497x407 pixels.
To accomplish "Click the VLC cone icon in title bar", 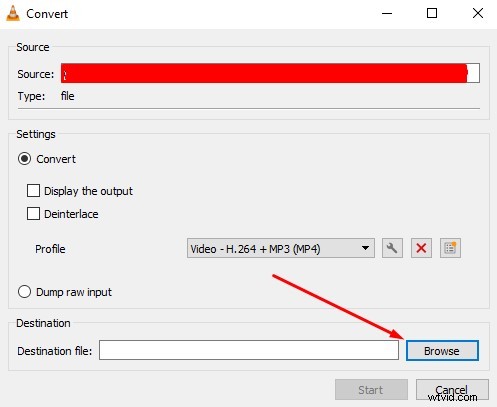I will coord(13,14).
